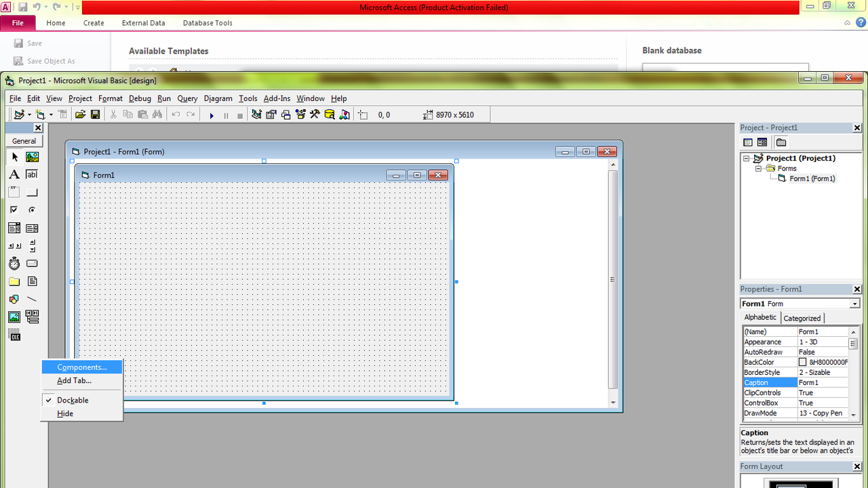Switch to Alphabetic properties tab
The height and width of the screenshot is (488, 868).
click(761, 317)
